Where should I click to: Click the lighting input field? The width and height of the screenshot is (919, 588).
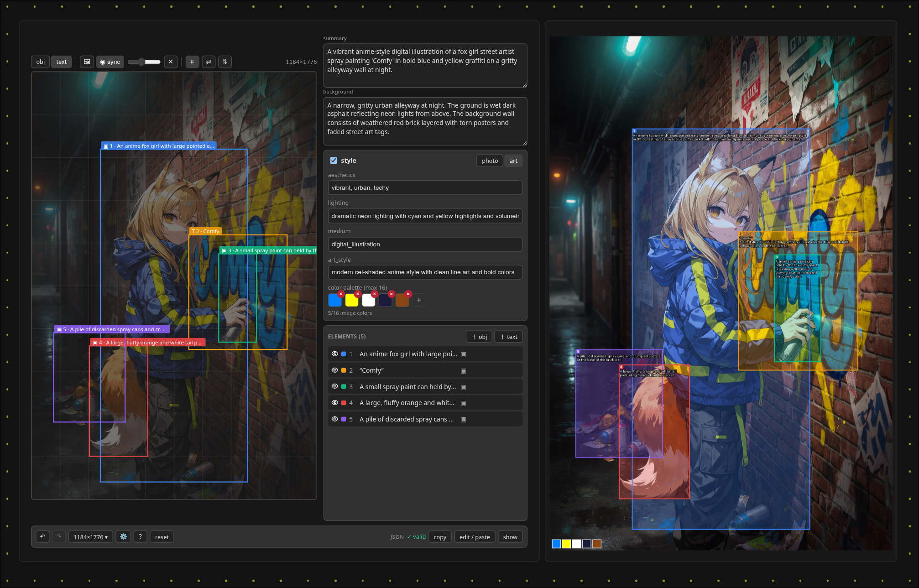[x=425, y=216]
